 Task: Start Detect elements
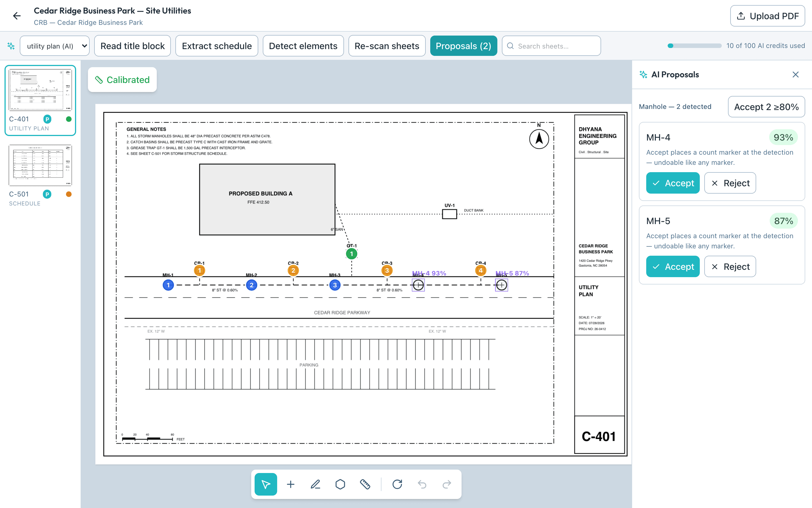click(x=303, y=46)
